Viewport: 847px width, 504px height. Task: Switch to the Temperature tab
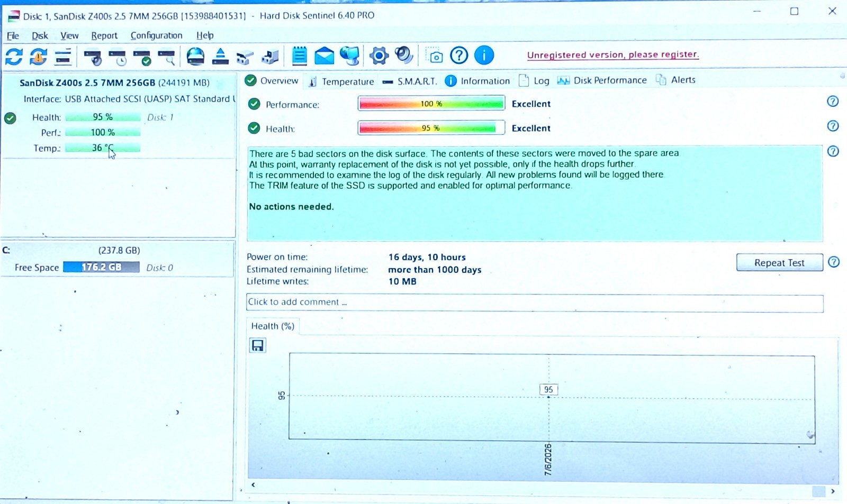(341, 81)
